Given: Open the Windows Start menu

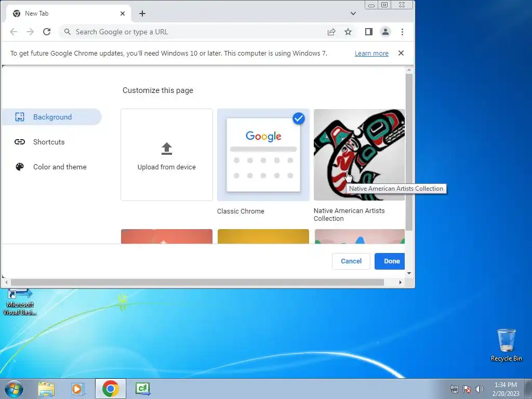Looking at the screenshot, I should [x=14, y=389].
